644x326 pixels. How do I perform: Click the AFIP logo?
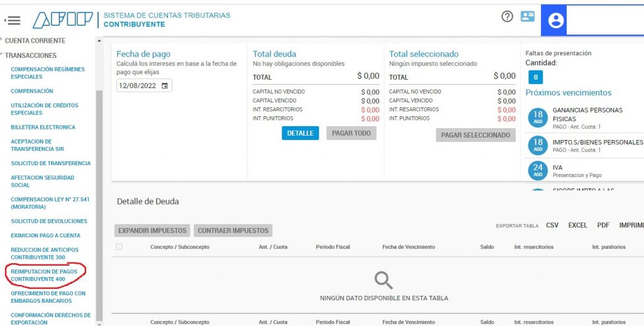[63, 19]
